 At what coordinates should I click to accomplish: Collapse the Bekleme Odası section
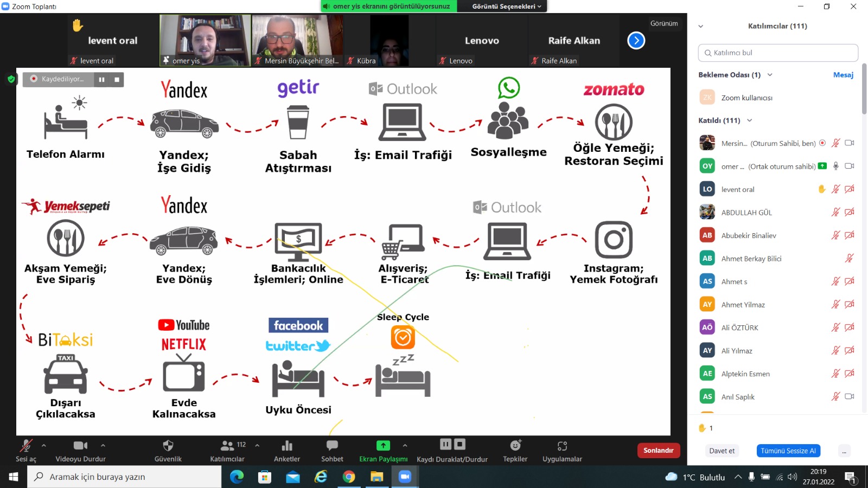(x=770, y=75)
